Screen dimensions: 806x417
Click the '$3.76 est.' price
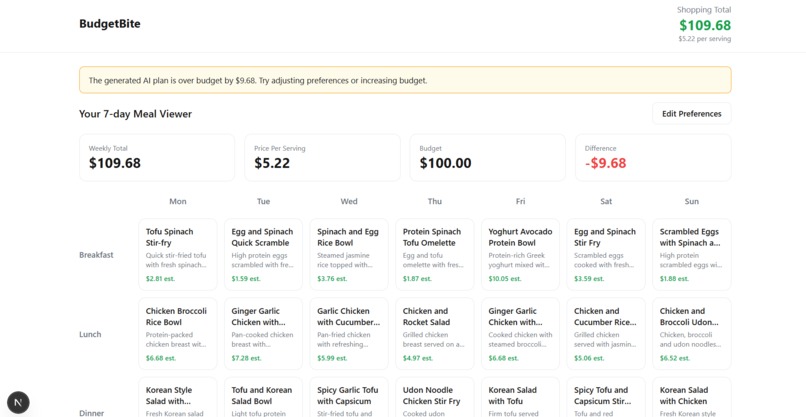pos(332,279)
